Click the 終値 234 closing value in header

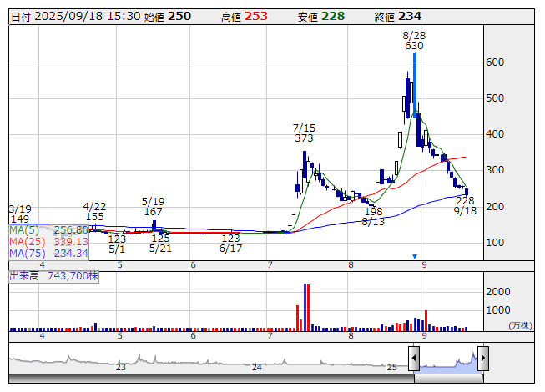point(410,16)
